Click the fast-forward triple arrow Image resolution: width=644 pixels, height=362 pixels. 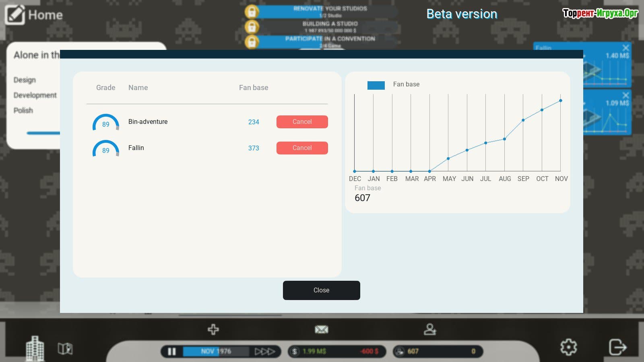tap(264, 352)
